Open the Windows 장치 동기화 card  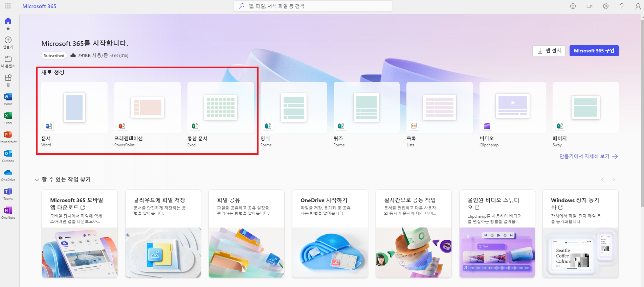pos(580,234)
